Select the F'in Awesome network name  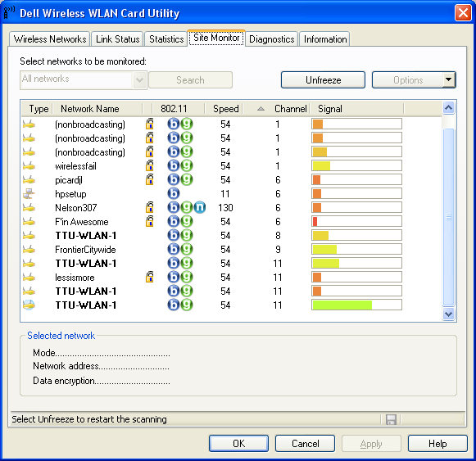coord(82,222)
